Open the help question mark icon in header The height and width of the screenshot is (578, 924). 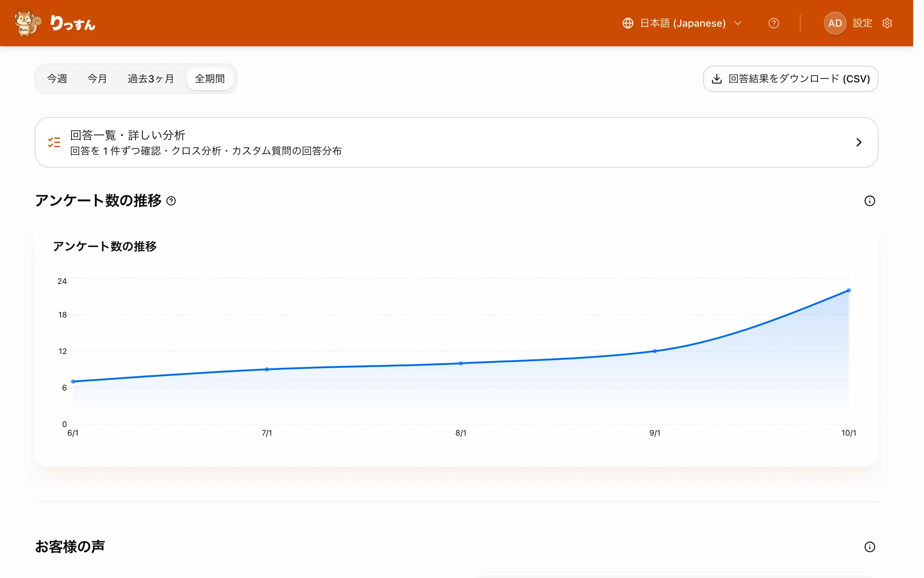pyautogui.click(x=773, y=23)
